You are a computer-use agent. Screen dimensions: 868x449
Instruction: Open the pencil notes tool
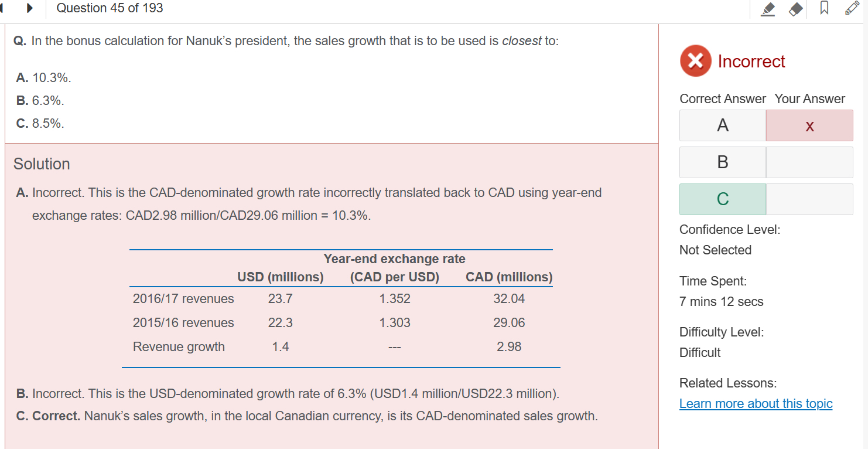click(x=854, y=9)
